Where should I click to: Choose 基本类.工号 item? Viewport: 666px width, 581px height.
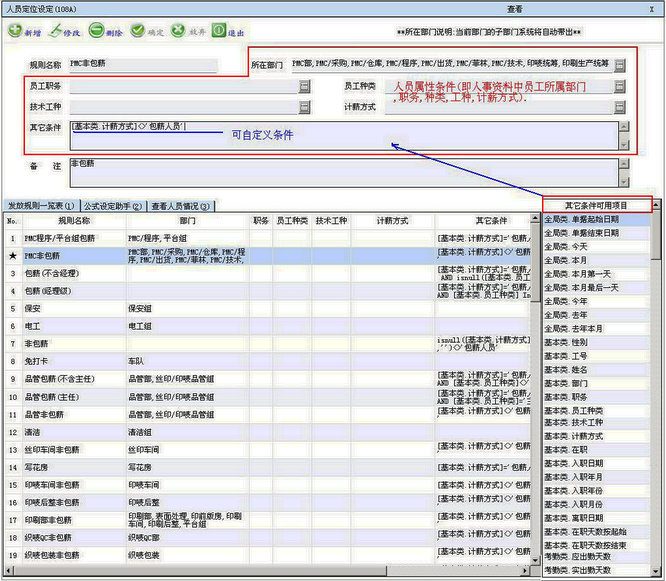pos(596,356)
